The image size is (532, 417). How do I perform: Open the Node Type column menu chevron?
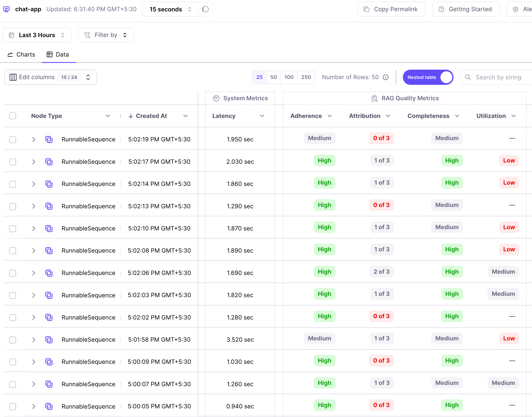[x=108, y=116]
